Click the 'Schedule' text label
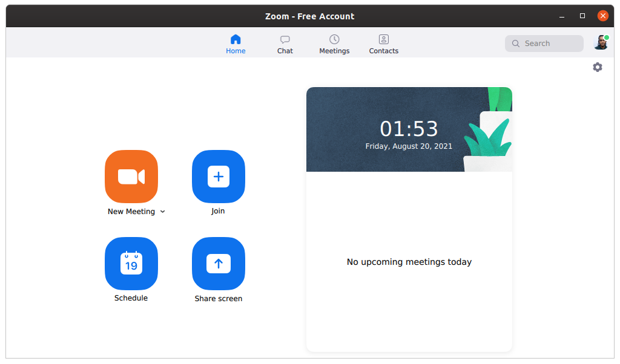 click(x=131, y=298)
